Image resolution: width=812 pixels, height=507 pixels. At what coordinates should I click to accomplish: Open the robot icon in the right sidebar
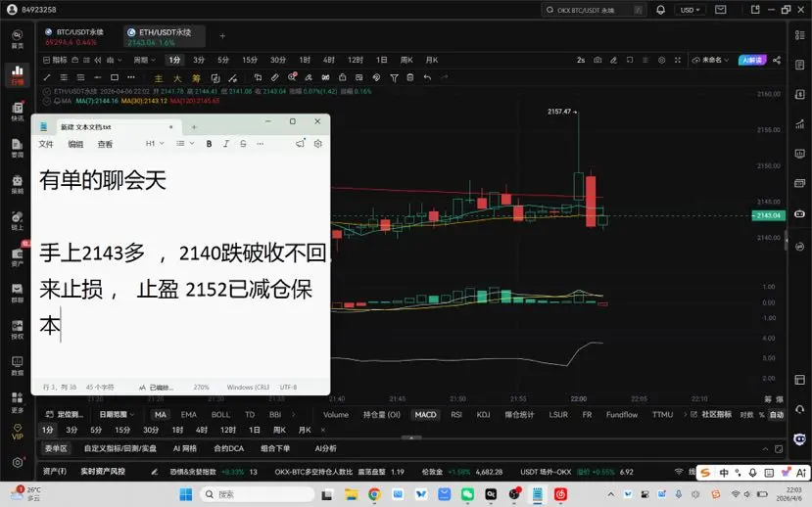click(x=799, y=213)
